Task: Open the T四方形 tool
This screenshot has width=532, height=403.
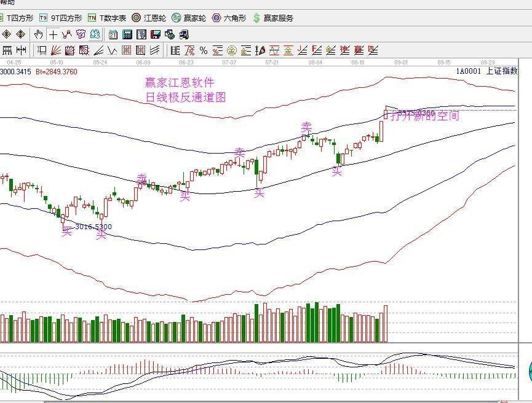Action: click(x=16, y=18)
